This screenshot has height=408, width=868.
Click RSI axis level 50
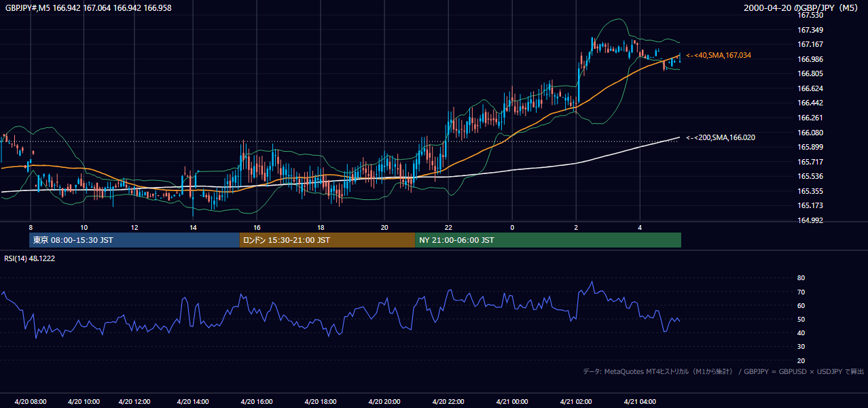click(x=801, y=319)
